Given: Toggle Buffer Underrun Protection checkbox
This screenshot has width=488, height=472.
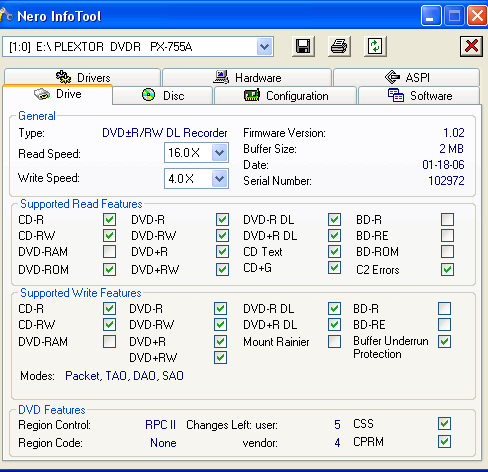Looking at the screenshot, I should [444, 342].
